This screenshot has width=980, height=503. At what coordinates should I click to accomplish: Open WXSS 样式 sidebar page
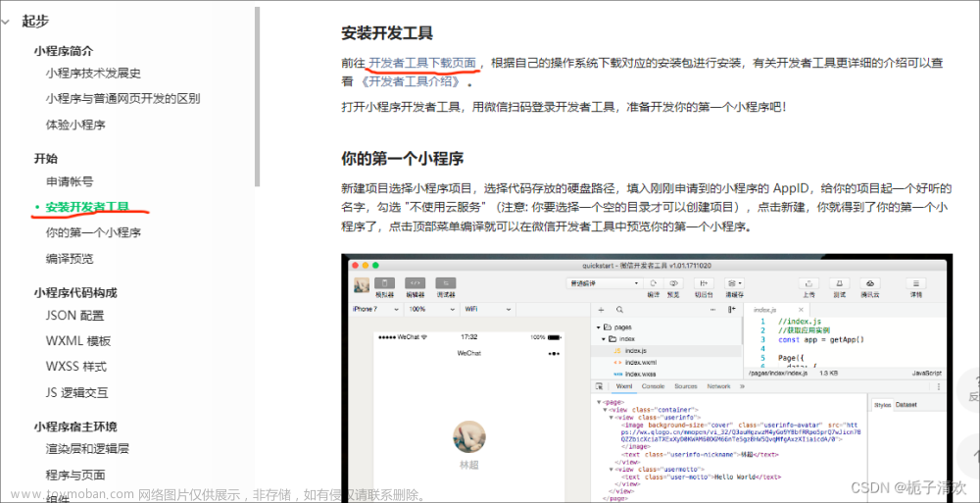(76, 366)
